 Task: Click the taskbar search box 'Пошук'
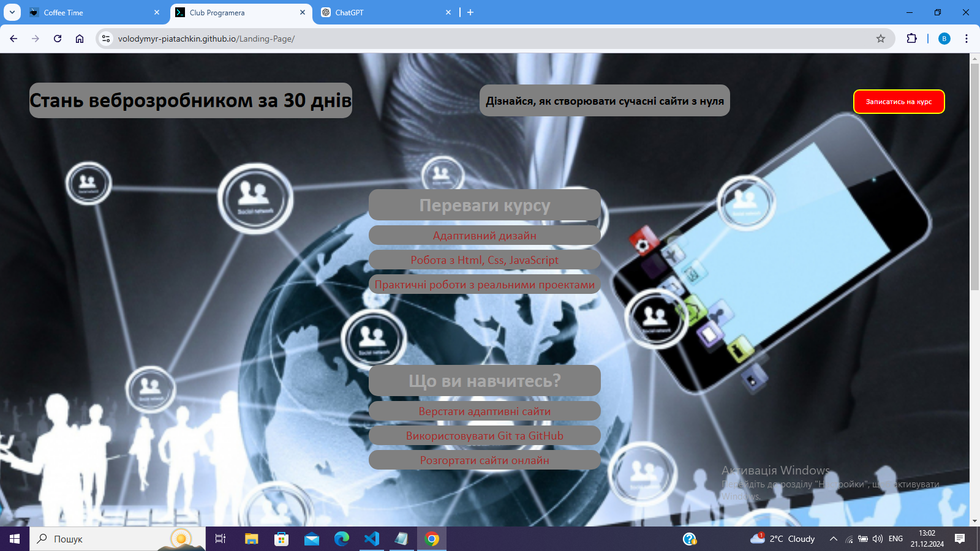pos(118,539)
